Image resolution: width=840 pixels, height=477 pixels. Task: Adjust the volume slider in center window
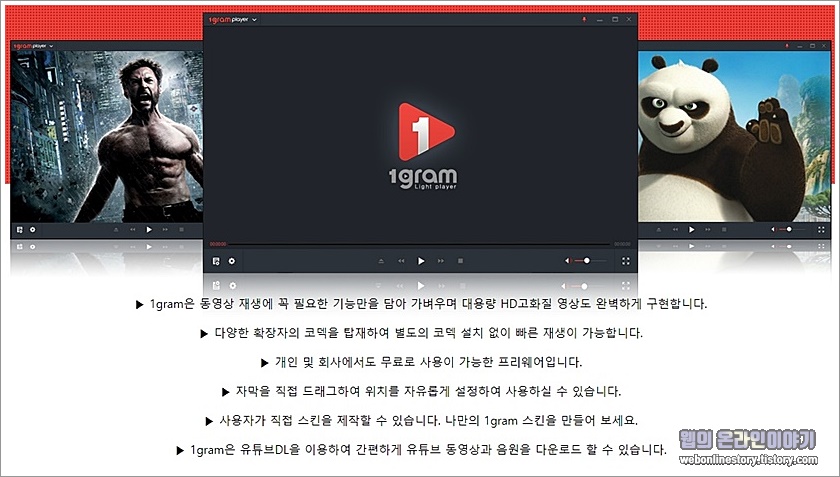tap(590, 261)
